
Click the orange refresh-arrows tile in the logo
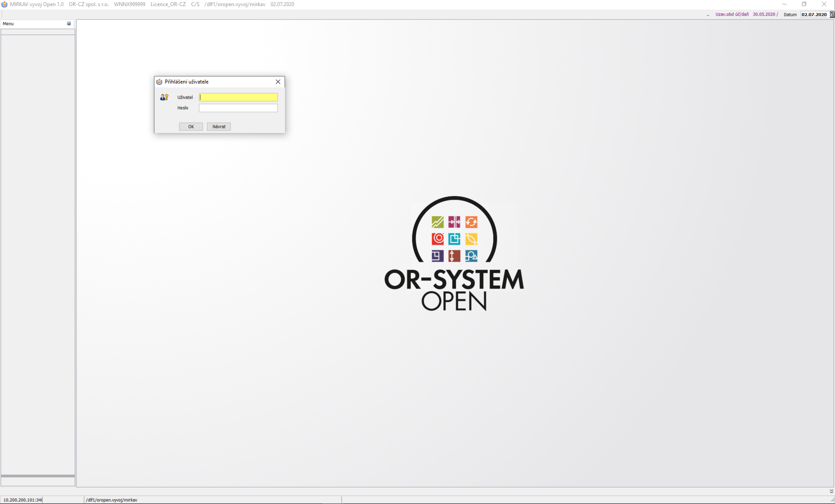tap(471, 222)
